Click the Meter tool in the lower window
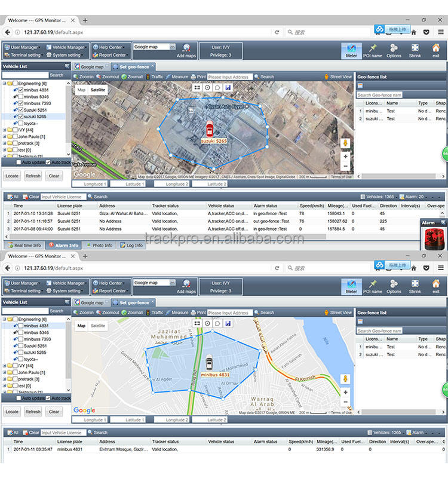Image resolution: width=448 pixels, height=478 pixels. [351, 286]
